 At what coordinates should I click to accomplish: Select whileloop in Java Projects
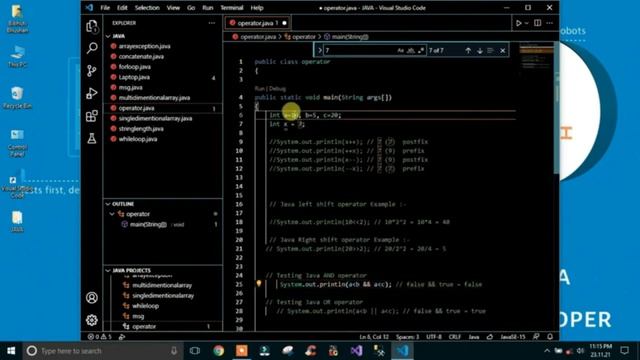tap(145, 306)
